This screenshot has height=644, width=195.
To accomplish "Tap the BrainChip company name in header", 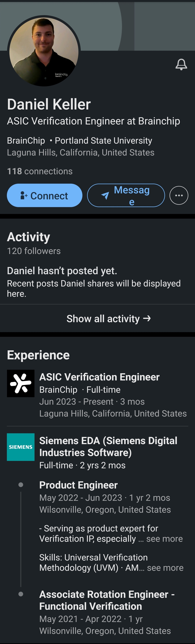I will 26,141.
